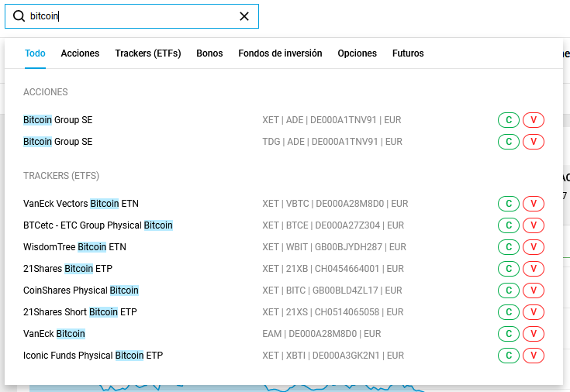Clear the bitcoin search with X

coord(244,16)
